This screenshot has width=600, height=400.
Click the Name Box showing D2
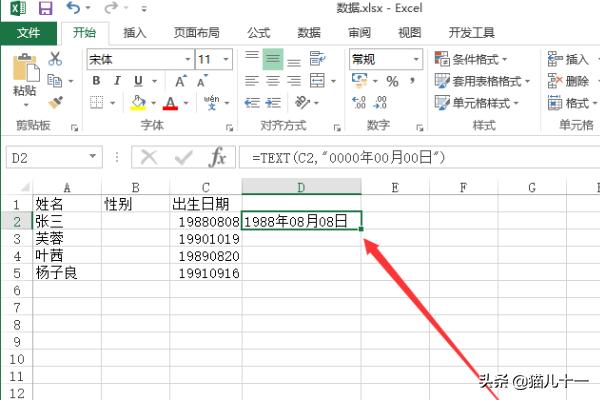point(54,157)
